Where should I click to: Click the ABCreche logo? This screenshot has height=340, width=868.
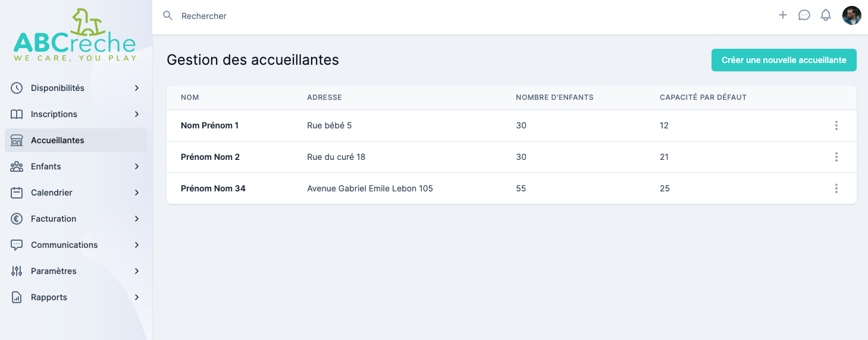pyautogui.click(x=76, y=36)
